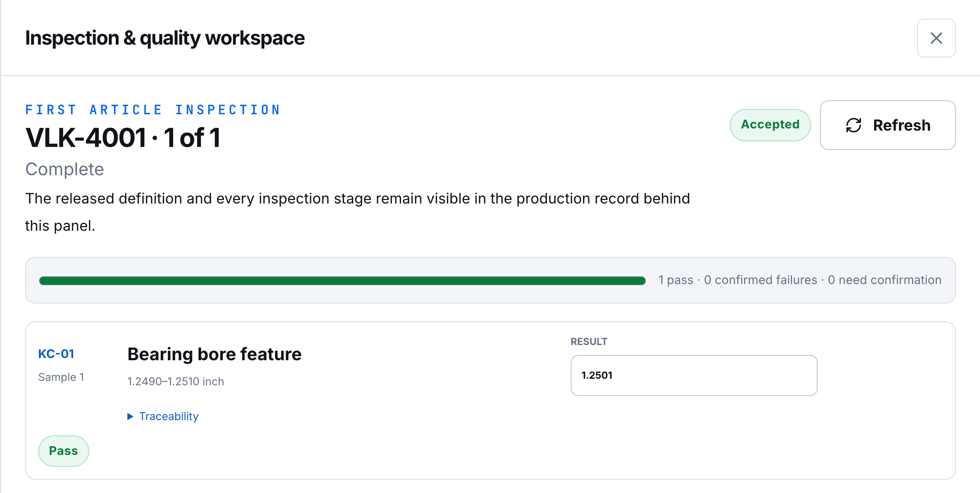The height and width of the screenshot is (493, 980).
Task: Click the '1 pass · 0 confirmed failures' summary
Action: pyautogui.click(x=738, y=280)
